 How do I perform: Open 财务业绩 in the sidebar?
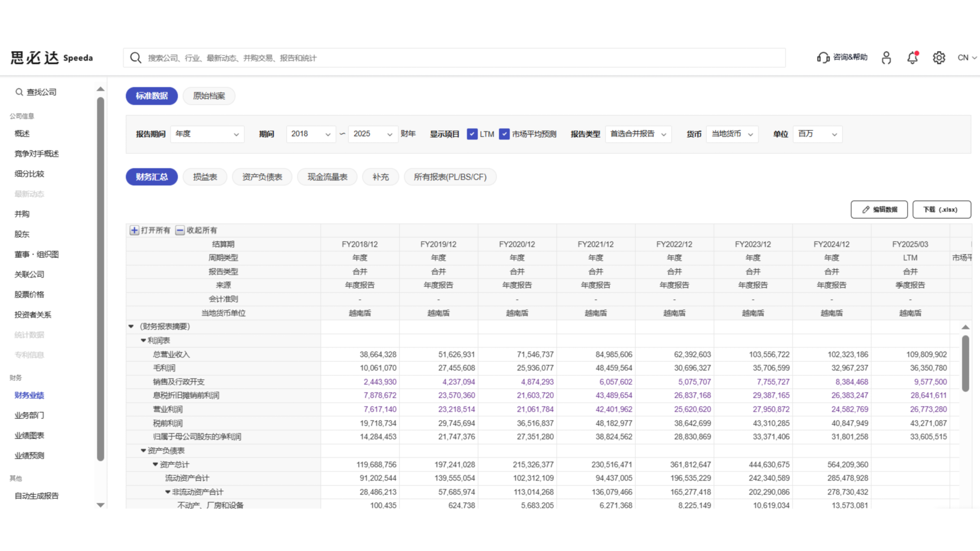click(29, 395)
